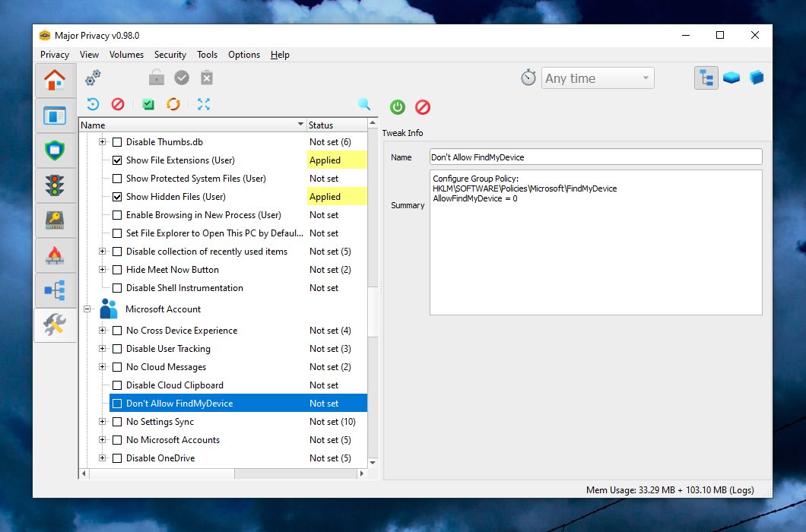
Task: Click the green checkmark box icon above the list
Action: 148,104
